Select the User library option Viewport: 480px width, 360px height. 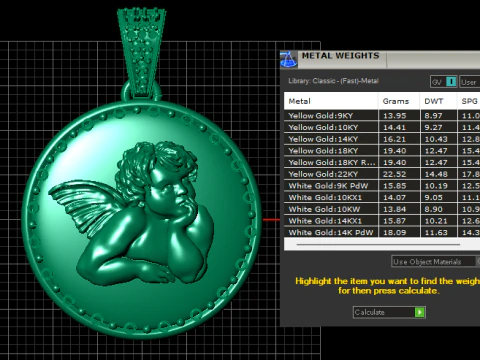(469, 82)
